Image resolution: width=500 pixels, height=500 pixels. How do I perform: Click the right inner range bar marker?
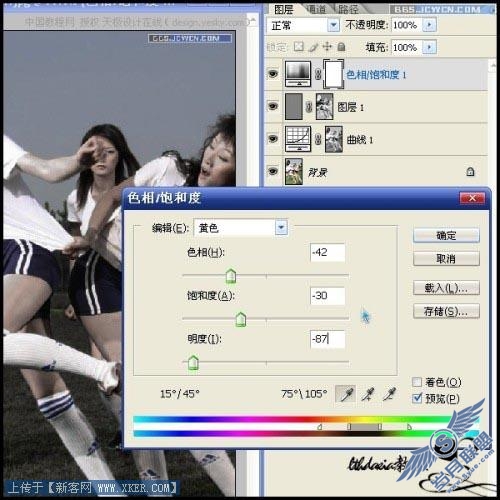point(379,427)
